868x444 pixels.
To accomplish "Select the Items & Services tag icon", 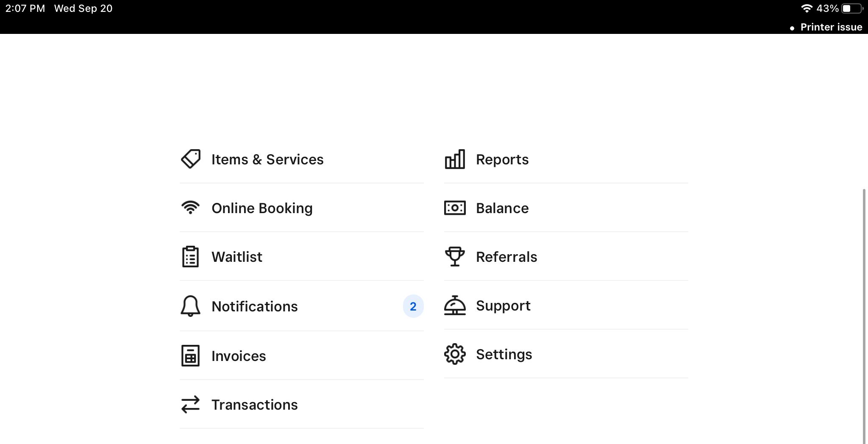I will point(190,159).
